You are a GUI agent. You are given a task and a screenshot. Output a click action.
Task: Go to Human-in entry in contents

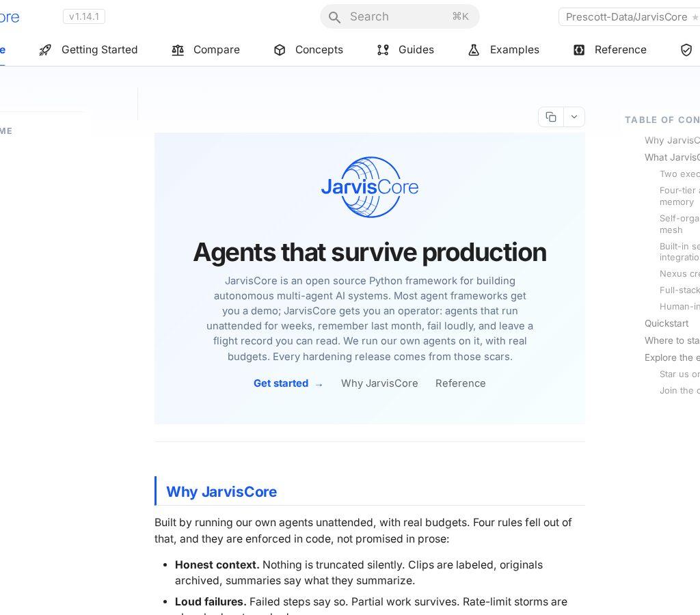pos(679,307)
